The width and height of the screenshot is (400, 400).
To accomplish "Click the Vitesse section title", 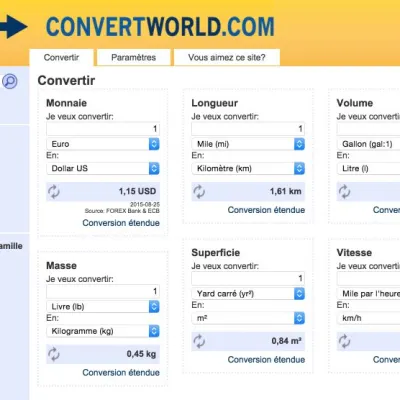I will tap(354, 253).
